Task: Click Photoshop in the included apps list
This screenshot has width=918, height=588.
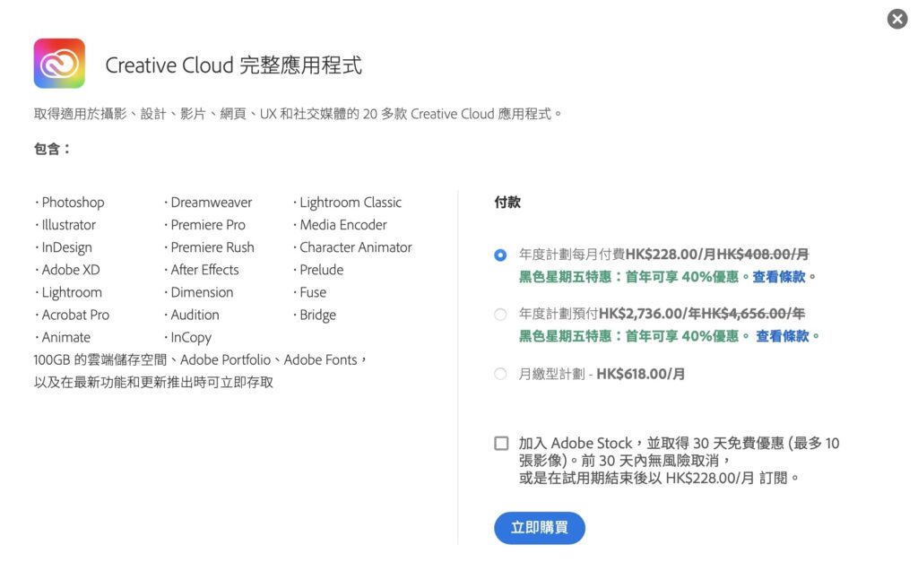Action: point(73,203)
